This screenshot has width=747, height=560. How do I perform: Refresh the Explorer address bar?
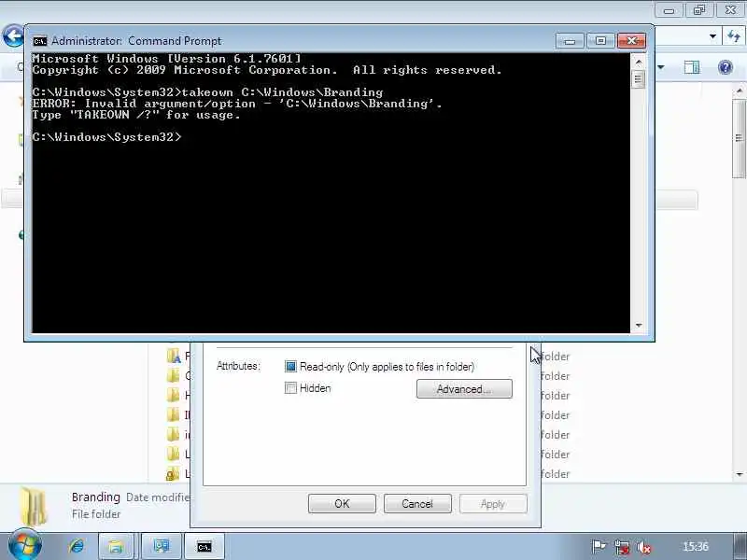[734, 36]
